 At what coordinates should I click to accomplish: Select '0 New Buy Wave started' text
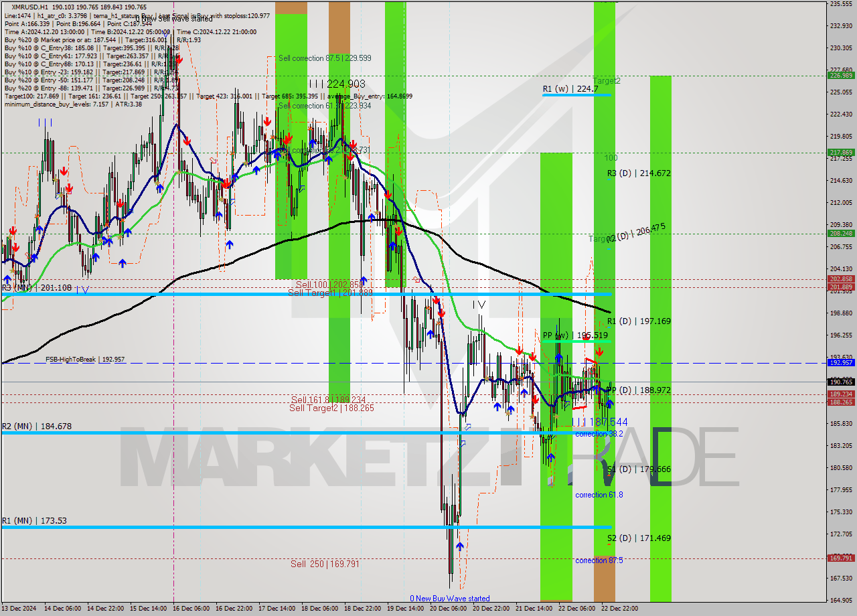[450, 599]
